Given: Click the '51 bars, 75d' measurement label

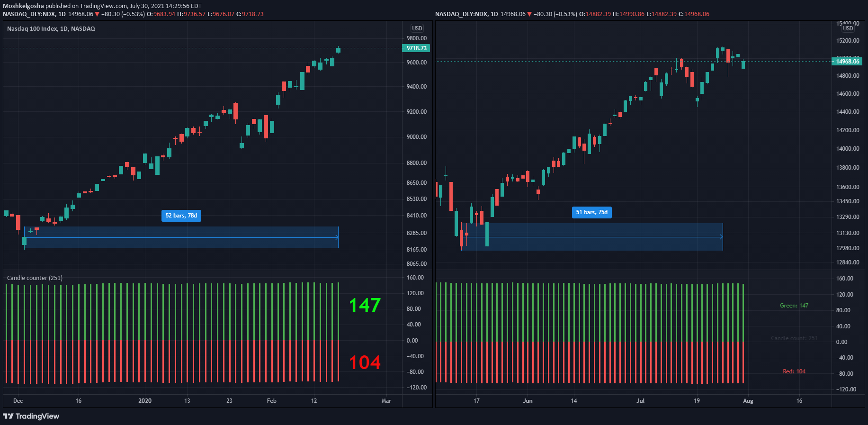Looking at the screenshot, I should [592, 212].
